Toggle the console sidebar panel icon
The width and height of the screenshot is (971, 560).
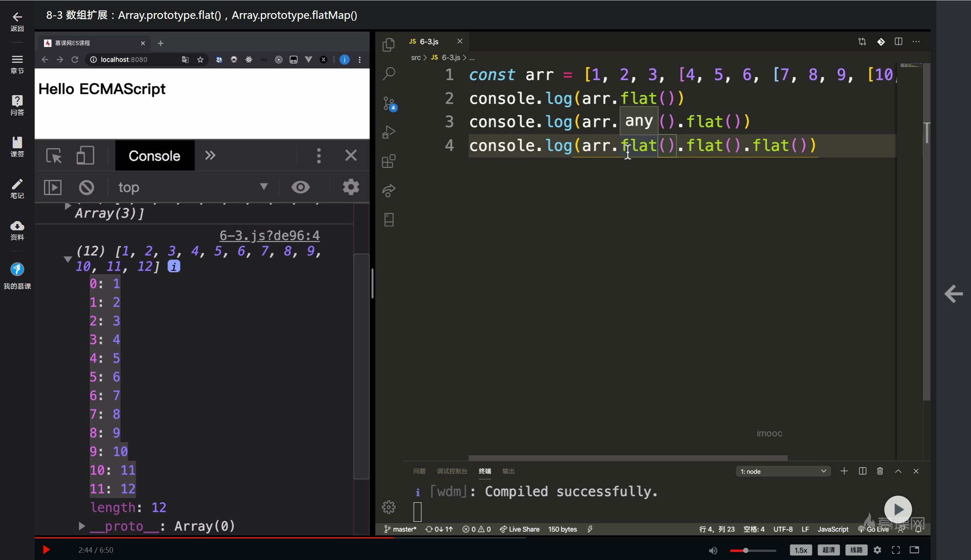53,188
